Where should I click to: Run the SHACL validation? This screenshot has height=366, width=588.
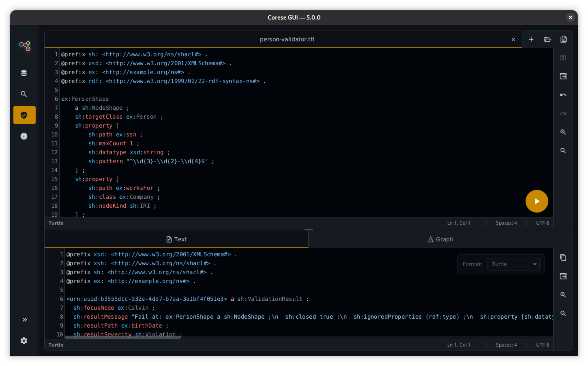click(537, 201)
